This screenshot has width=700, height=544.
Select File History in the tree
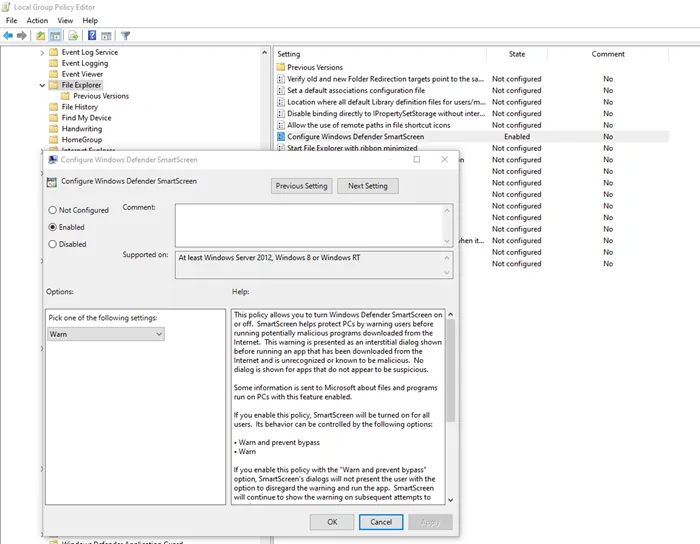(x=79, y=107)
